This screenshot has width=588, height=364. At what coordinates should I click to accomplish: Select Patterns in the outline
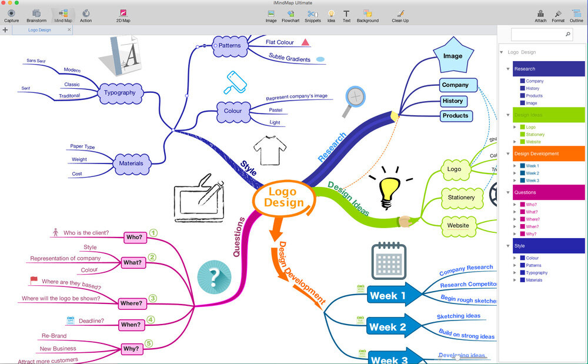click(x=533, y=265)
